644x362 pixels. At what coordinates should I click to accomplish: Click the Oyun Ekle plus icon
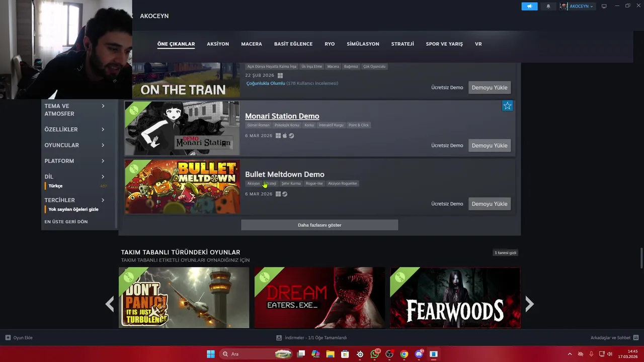coord(8,337)
